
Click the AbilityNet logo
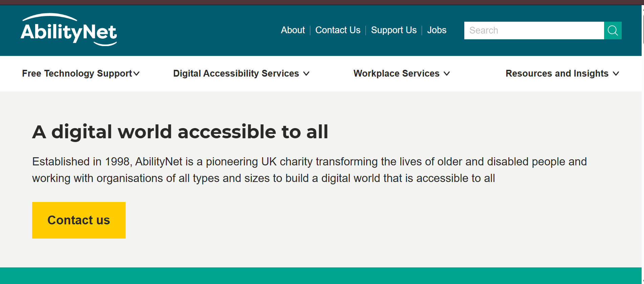(x=69, y=30)
